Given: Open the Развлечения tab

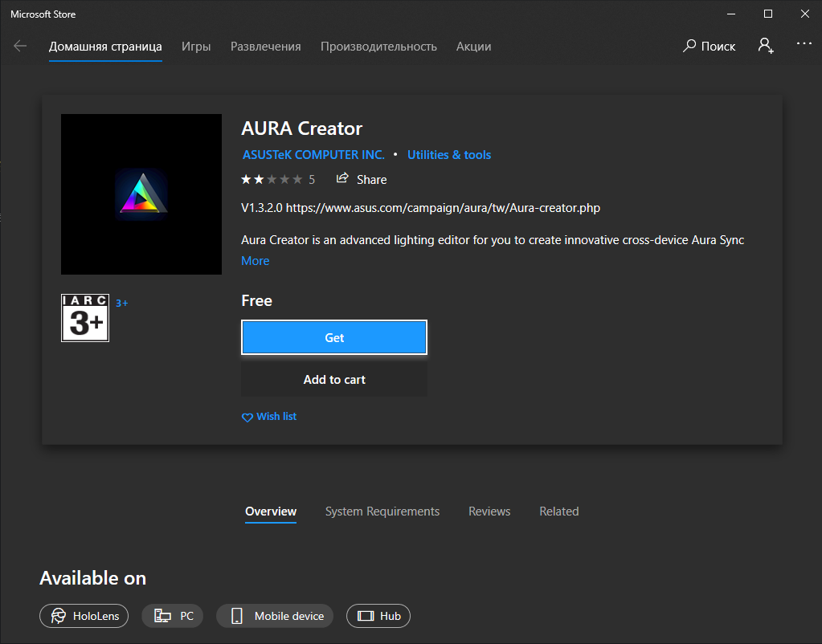Looking at the screenshot, I should click(x=266, y=46).
